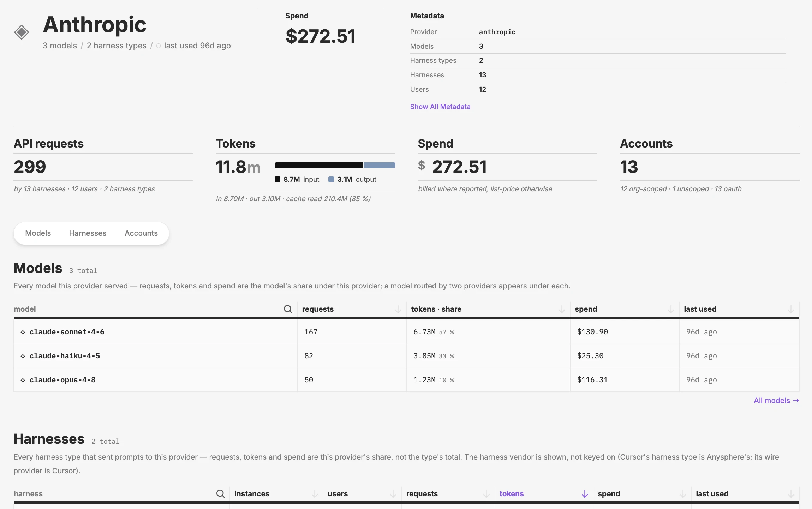This screenshot has width=812, height=509.
Task: Click the 82 requests cell
Action: 352,355
